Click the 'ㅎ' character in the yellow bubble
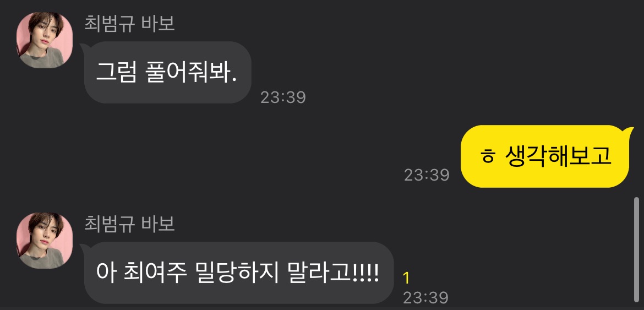The image size is (644, 310). 488,157
